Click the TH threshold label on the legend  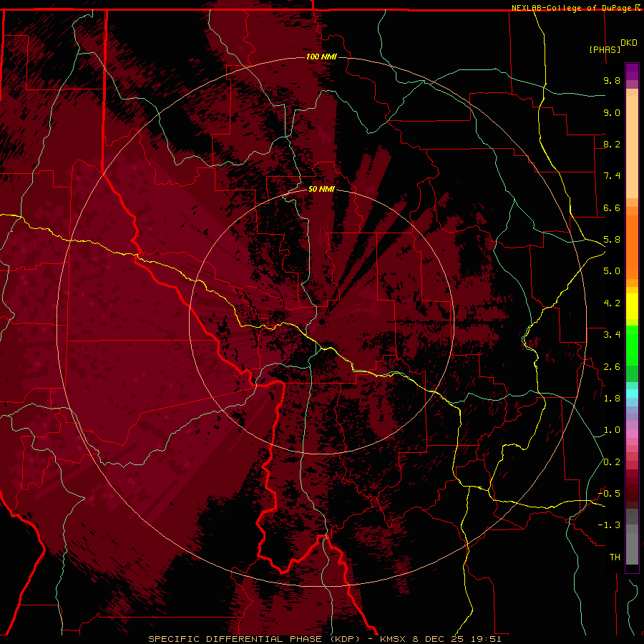615,557
